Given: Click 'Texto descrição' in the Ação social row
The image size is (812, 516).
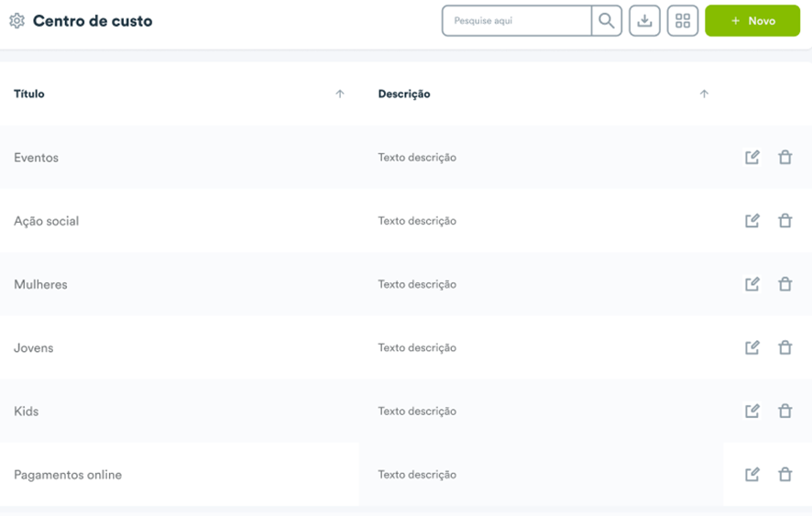Looking at the screenshot, I should pos(417,221).
